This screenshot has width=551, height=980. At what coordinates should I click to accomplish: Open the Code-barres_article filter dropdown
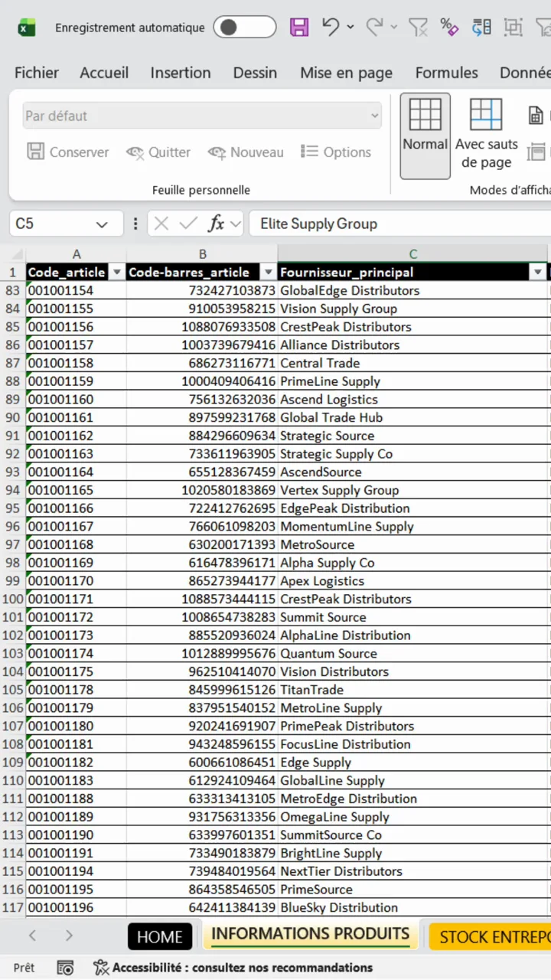[269, 273]
